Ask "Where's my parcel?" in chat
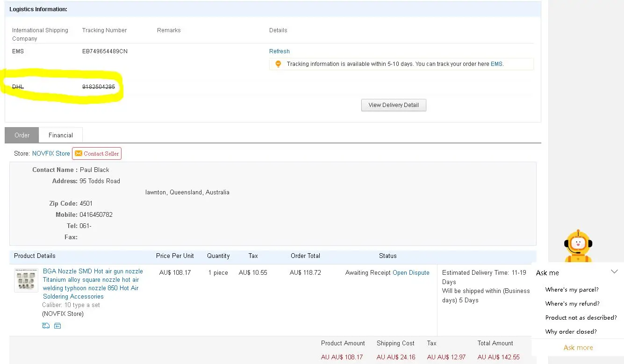624x364 pixels. [x=572, y=290]
